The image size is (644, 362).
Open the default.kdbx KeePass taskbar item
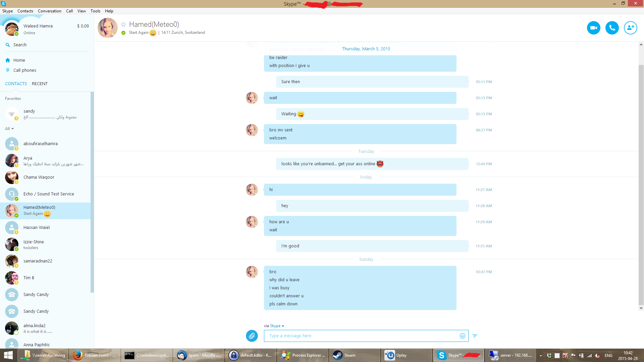(251, 355)
